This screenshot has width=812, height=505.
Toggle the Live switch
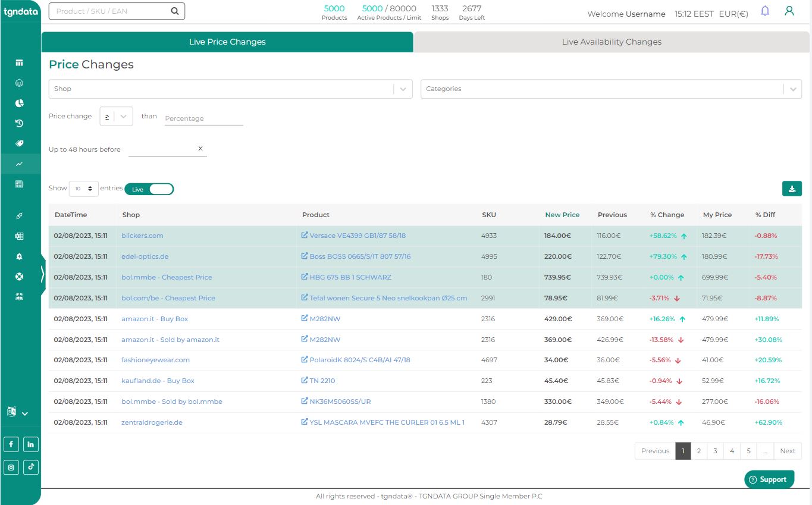[x=149, y=189]
